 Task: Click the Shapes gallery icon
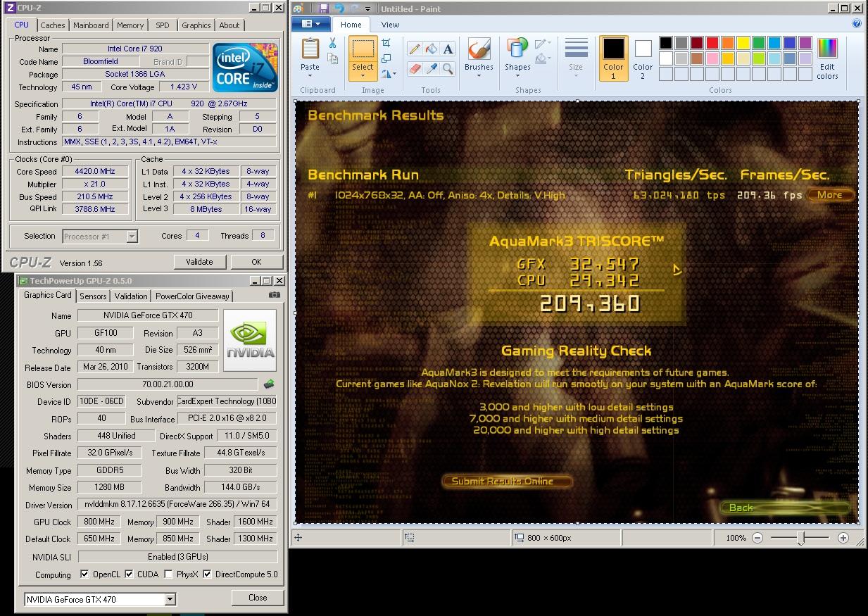pyautogui.click(x=517, y=49)
